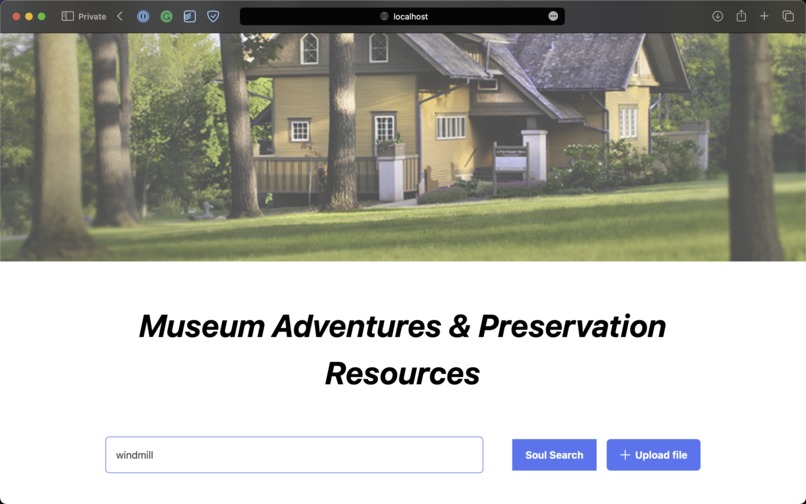Focus the windmill search field
Screen dimensions: 806x504
click(x=294, y=455)
